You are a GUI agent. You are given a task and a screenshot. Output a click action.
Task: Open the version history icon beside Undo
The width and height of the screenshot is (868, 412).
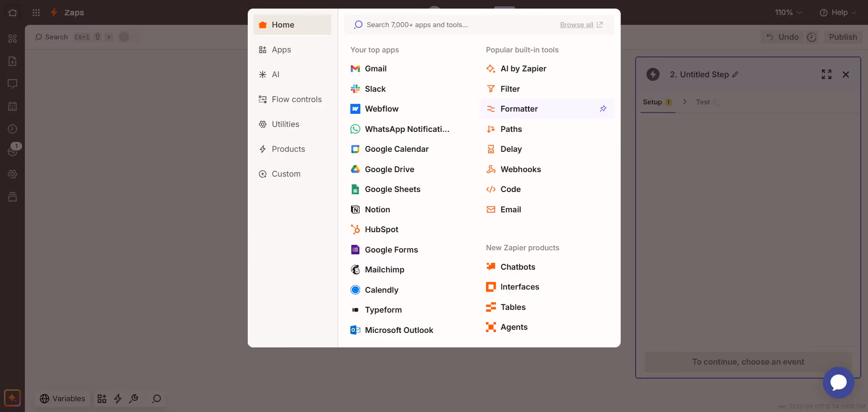(x=812, y=37)
